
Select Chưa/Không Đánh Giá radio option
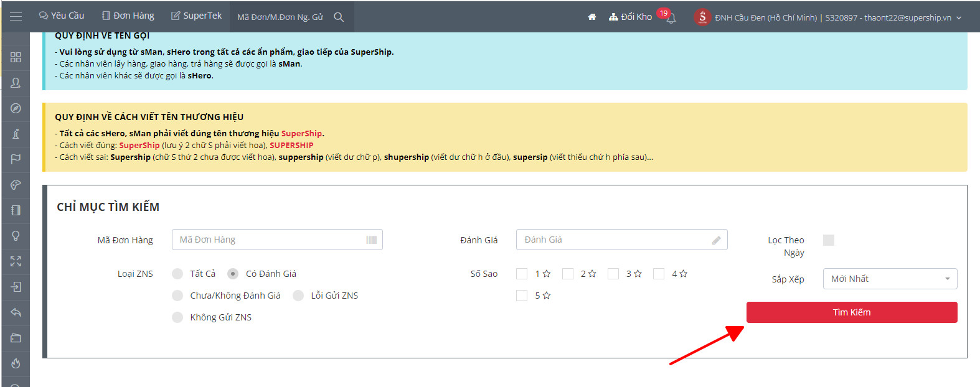[177, 296]
